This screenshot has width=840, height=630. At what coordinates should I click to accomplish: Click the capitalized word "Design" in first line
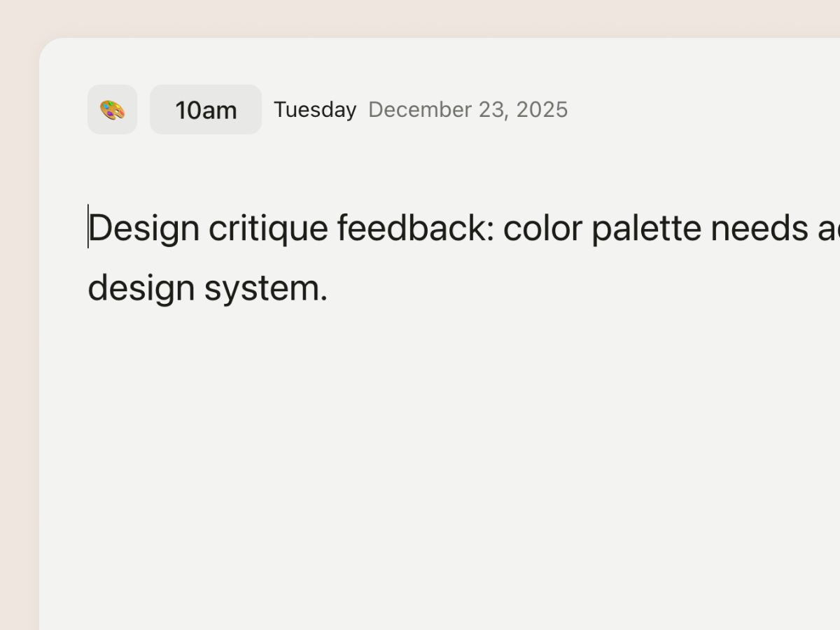[144, 228]
